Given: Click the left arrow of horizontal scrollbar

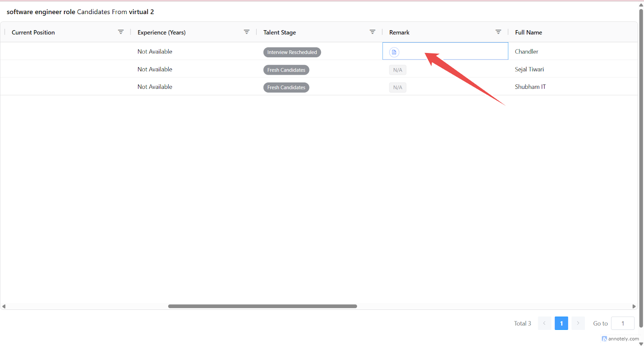Looking at the screenshot, I should pos(4,307).
